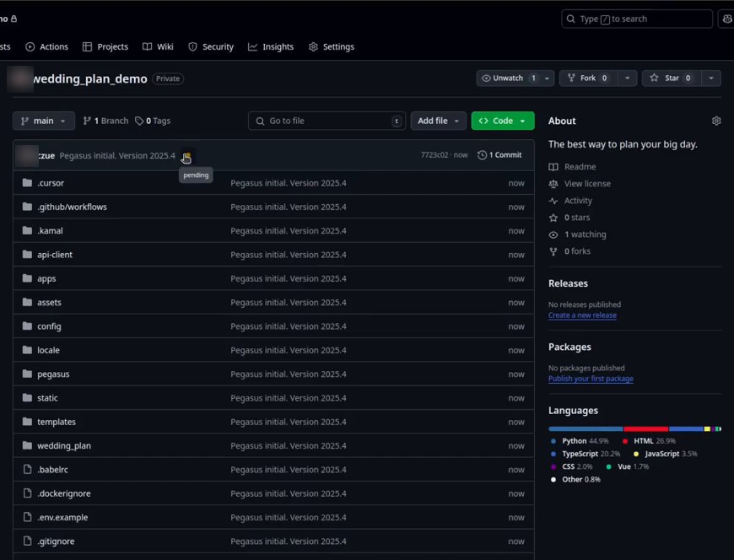This screenshot has height=560, width=734.
Task: Click the blue Python segment of language bar
Action: (x=586, y=428)
